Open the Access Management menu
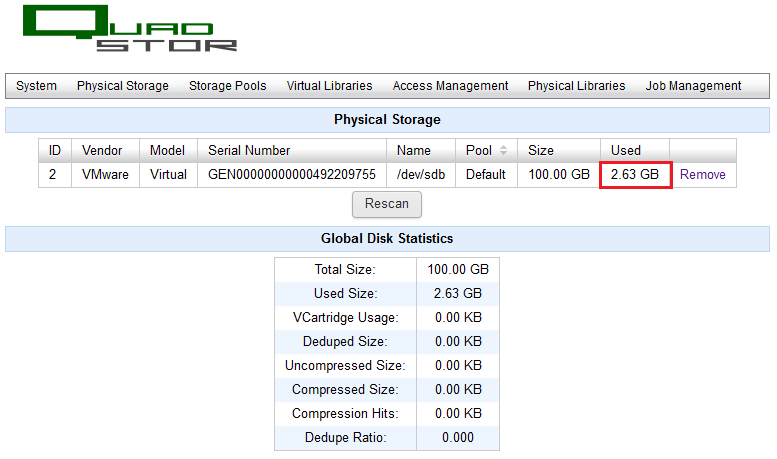Image resolution: width=777 pixels, height=459 pixels. 450,86
